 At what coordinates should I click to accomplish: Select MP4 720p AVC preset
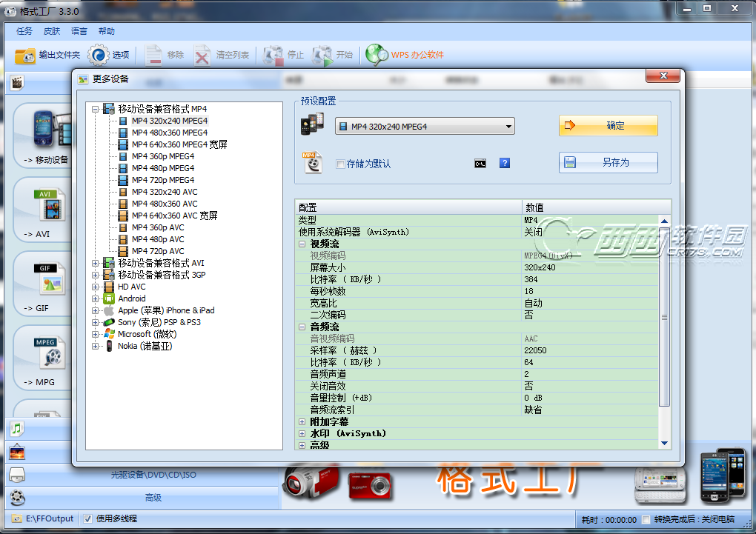(x=158, y=251)
